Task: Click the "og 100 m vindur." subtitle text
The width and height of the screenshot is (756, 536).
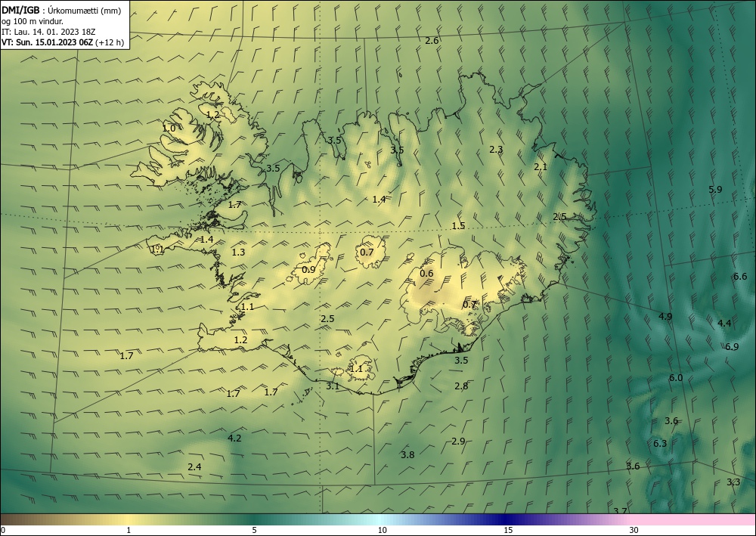Action: [33, 21]
